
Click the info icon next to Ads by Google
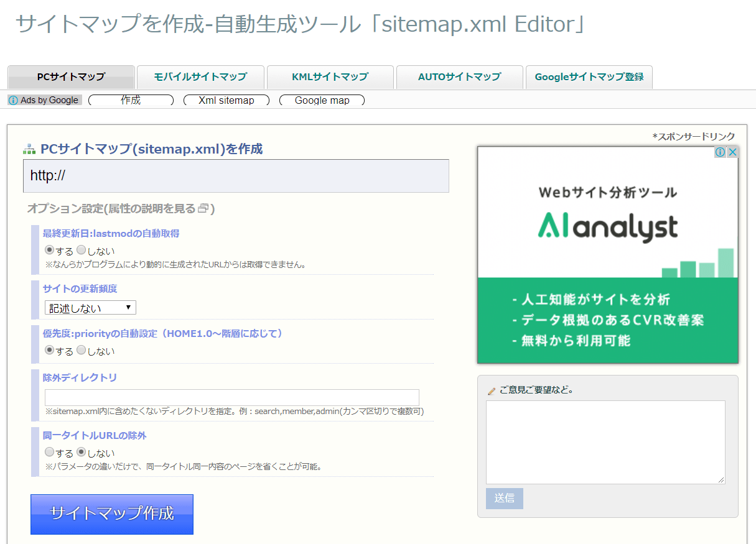(12, 99)
